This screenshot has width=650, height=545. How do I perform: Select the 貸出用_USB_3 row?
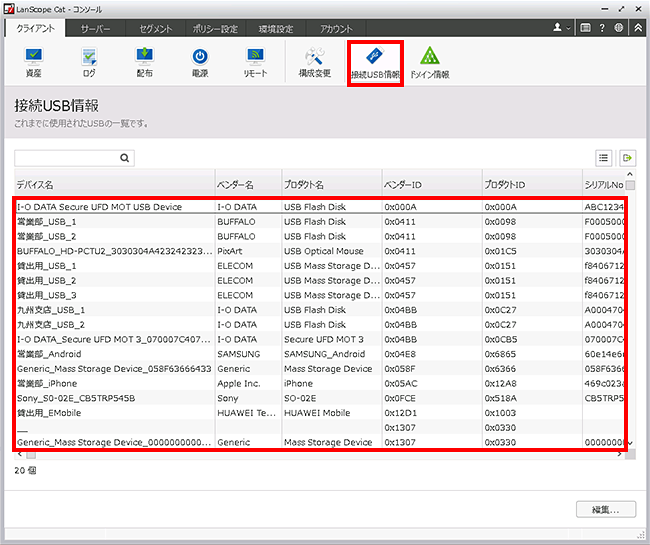320,295
